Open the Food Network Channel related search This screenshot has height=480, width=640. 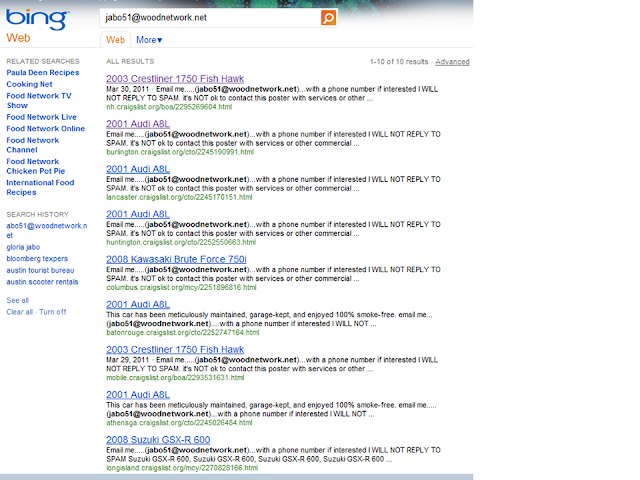(33, 145)
